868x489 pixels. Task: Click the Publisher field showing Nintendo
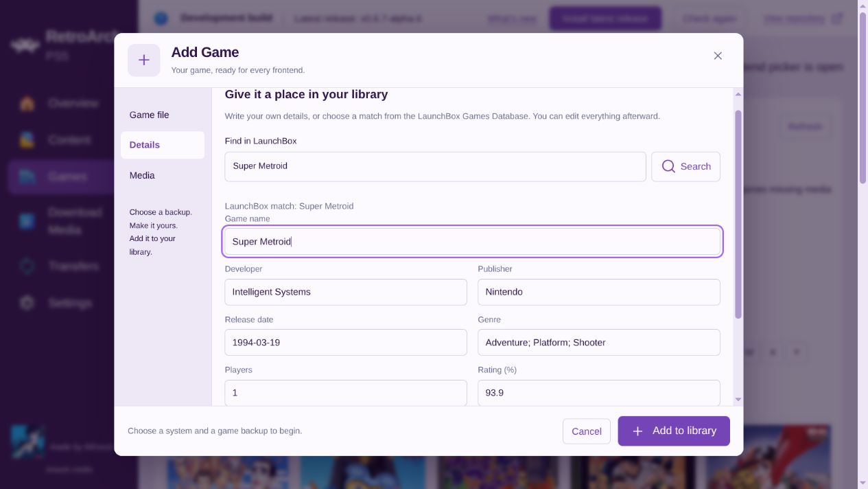tap(599, 292)
